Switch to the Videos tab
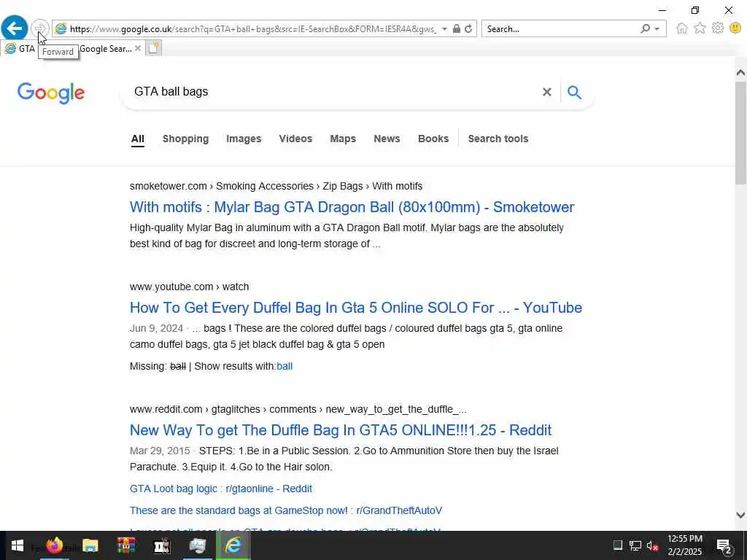The image size is (747, 560). pyautogui.click(x=296, y=139)
